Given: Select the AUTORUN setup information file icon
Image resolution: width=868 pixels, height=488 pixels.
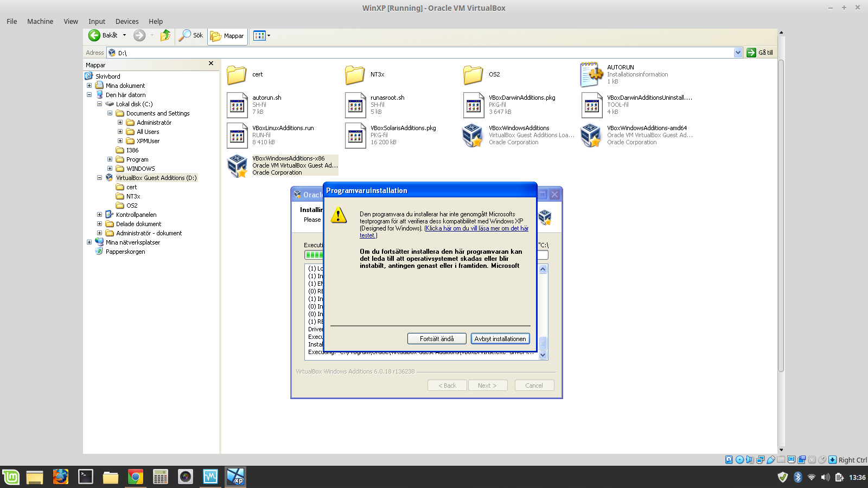Looking at the screenshot, I should tap(591, 75).
